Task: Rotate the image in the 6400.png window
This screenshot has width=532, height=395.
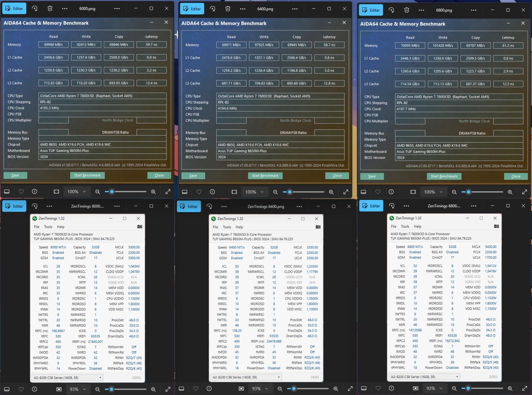Action: [x=212, y=9]
